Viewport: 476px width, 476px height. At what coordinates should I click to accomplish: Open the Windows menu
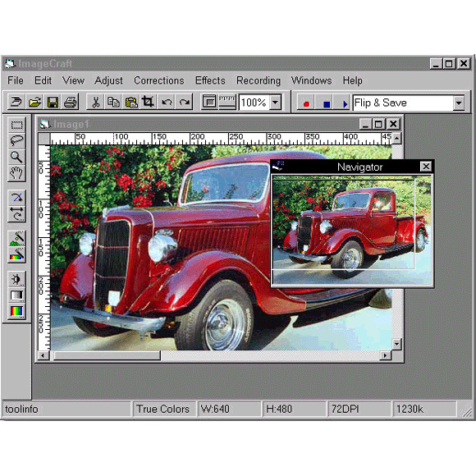pos(311,80)
